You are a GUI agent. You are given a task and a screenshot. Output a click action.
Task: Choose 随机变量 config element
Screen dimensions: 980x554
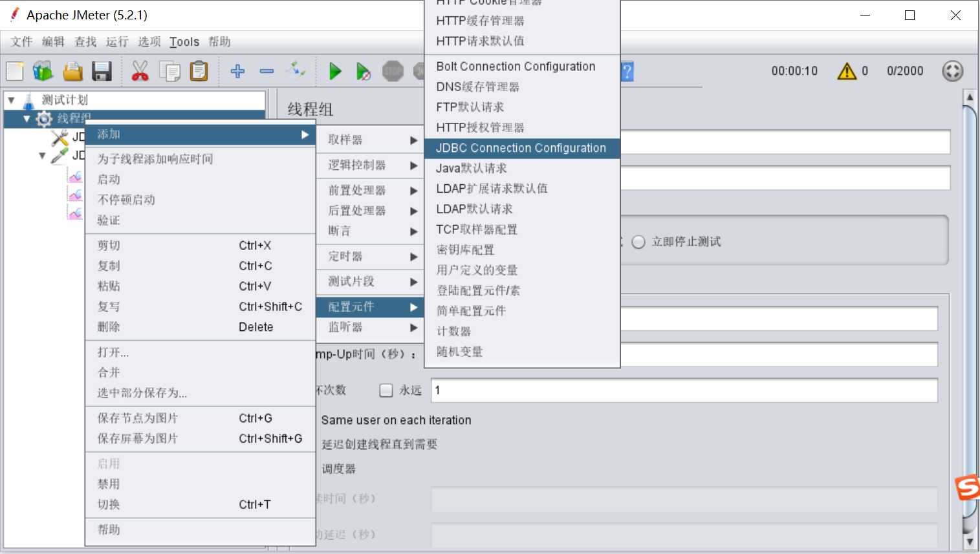[522, 352]
